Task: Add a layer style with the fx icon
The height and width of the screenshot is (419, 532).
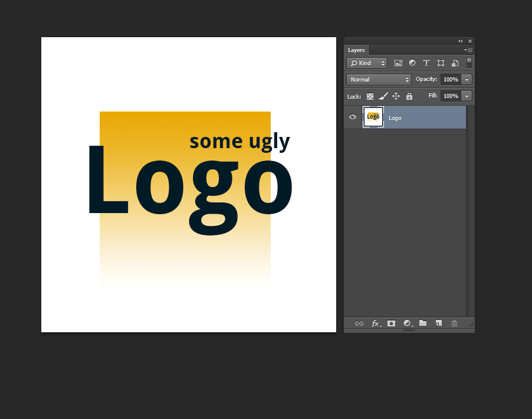Action: (376, 323)
